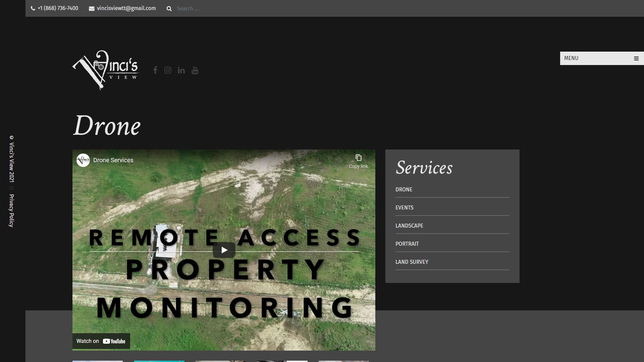This screenshot has width=644, height=362.
Task: Open the Instagram social icon
Action: (x=168, y=70)
